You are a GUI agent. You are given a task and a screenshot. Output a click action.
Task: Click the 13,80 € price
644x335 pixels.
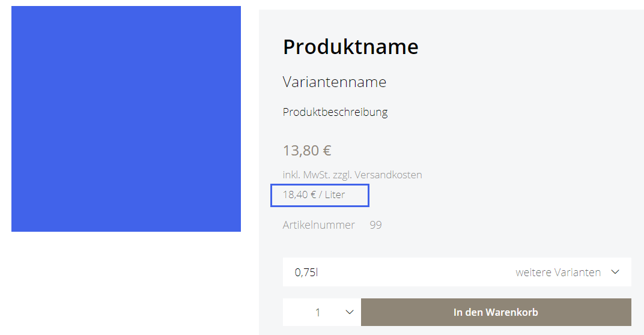point(307,150)
